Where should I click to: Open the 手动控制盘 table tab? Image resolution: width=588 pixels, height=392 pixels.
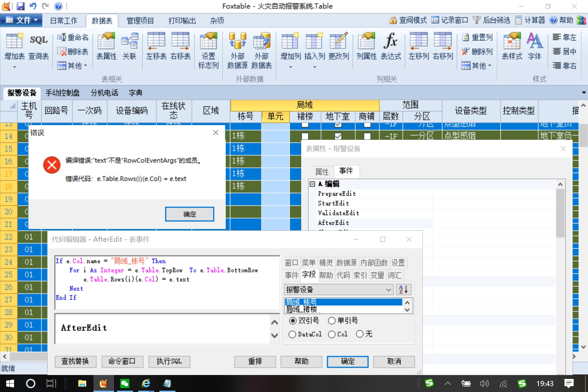pos(62,93)
